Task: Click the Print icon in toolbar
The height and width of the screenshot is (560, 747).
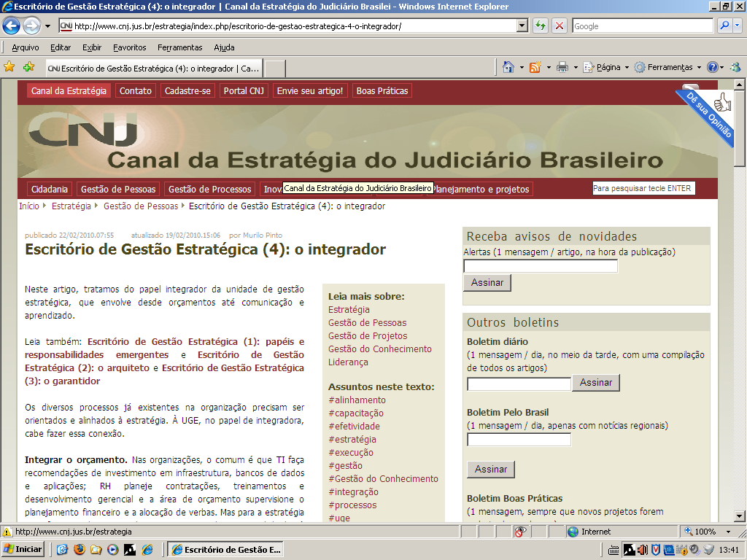Action: click(x=562, y=67)
